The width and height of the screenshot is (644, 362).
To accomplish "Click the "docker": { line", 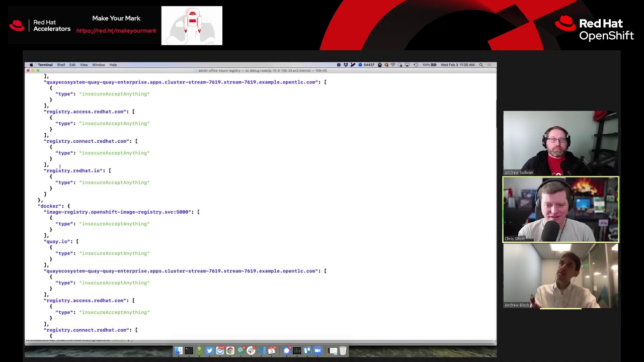I will (x=54, y=206).
